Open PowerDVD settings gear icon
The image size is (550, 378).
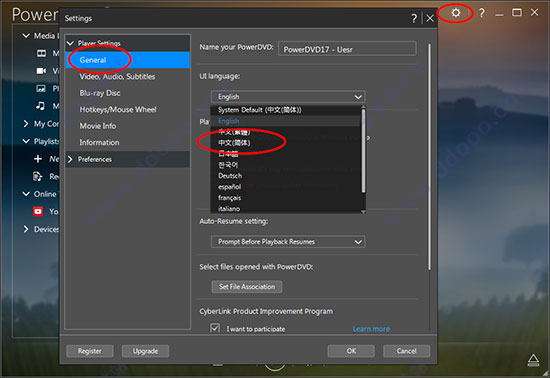point(456,13)
